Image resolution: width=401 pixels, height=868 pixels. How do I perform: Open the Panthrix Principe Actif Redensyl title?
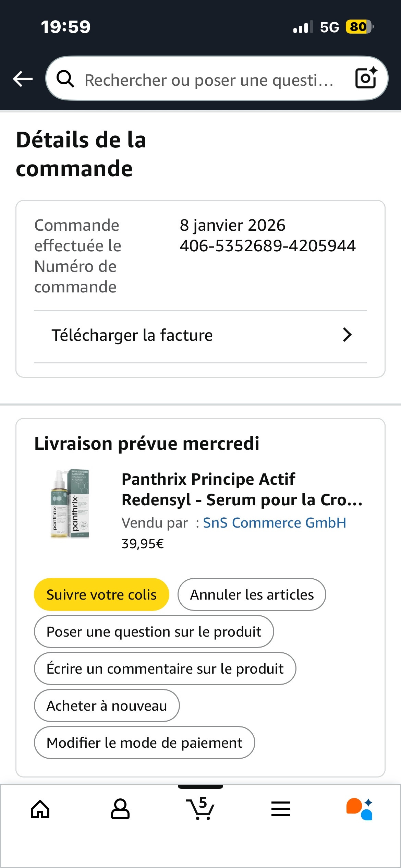point(242,490)
